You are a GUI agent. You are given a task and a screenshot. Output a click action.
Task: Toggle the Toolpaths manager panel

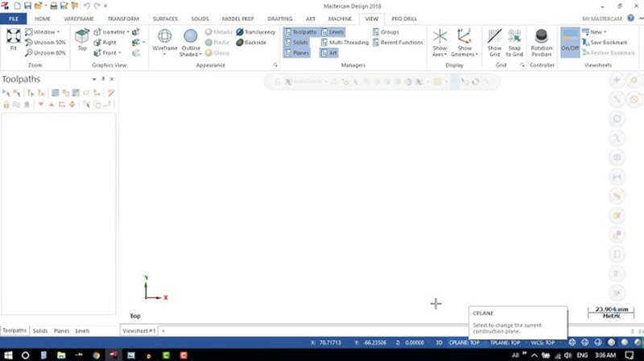coord(301,32)
